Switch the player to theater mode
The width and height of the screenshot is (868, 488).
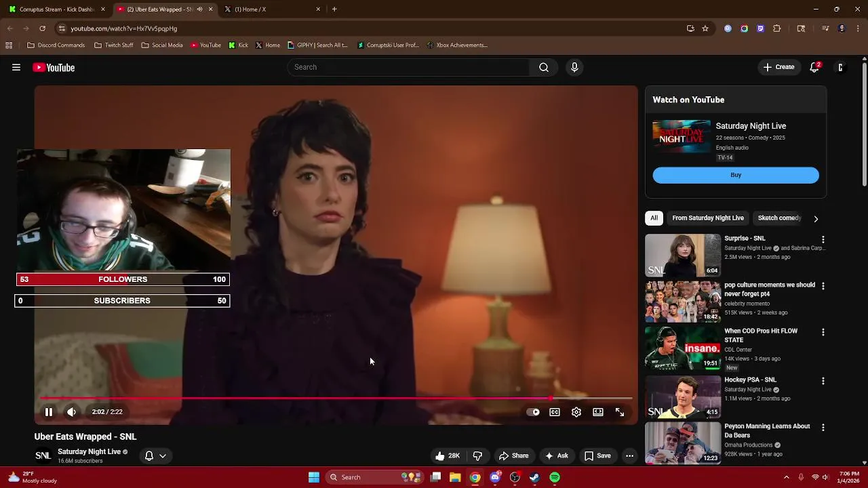(x=598, y=411)
